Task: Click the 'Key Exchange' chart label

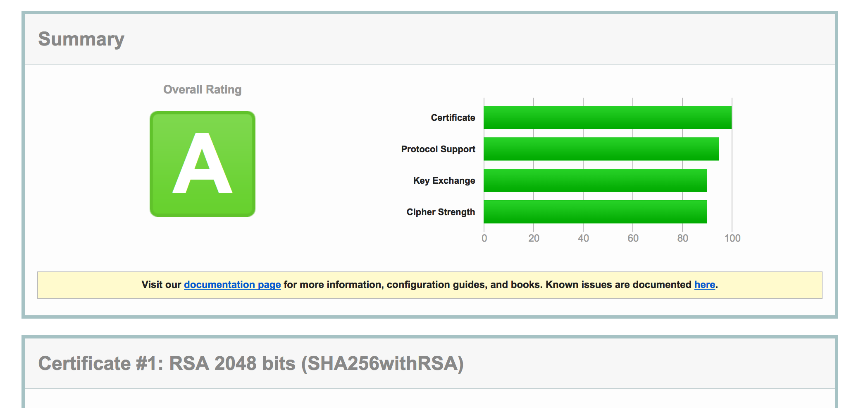Action: coord(444,180)
